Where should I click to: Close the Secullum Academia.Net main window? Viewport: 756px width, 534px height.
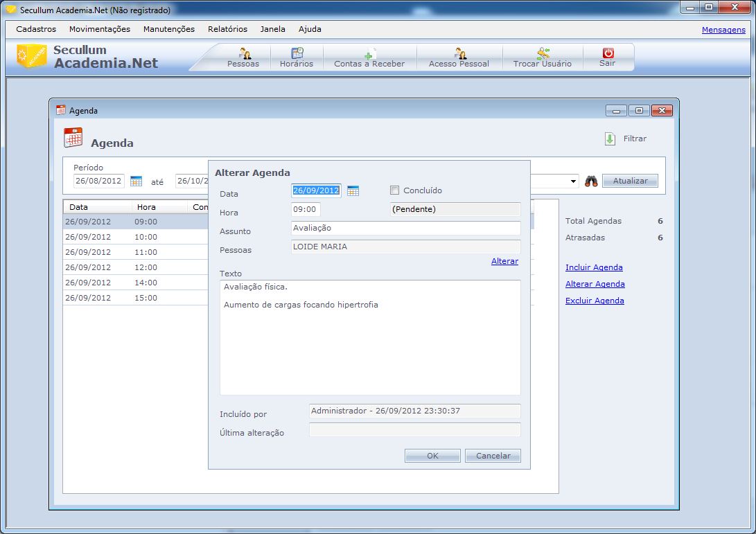click(x=735, y=7)
